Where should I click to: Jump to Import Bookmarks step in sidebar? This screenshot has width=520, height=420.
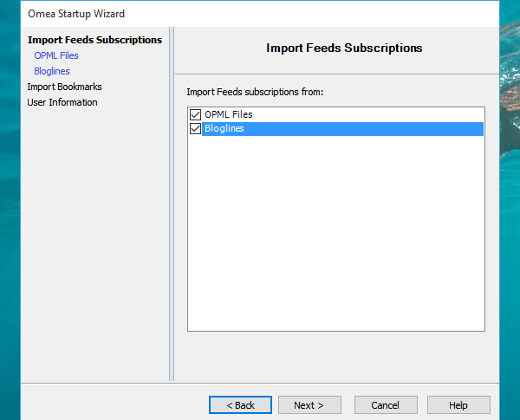64,87
